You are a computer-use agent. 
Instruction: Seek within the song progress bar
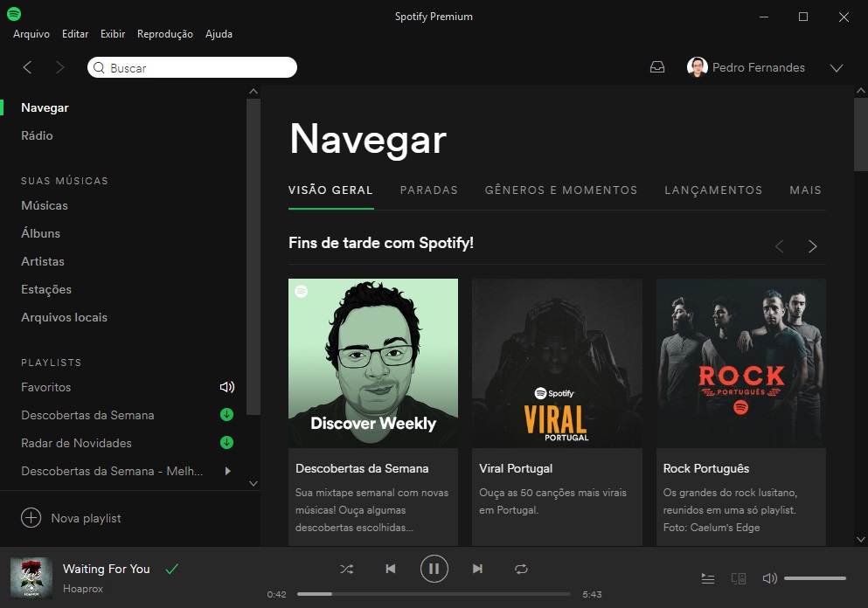click(434, 594)
